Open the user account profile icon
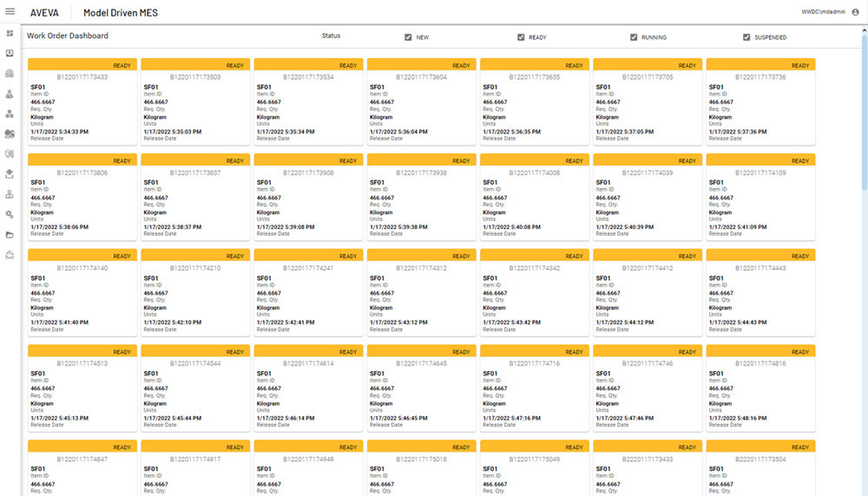The width and height of the screenshot is (868, 496). click(855, 12)
